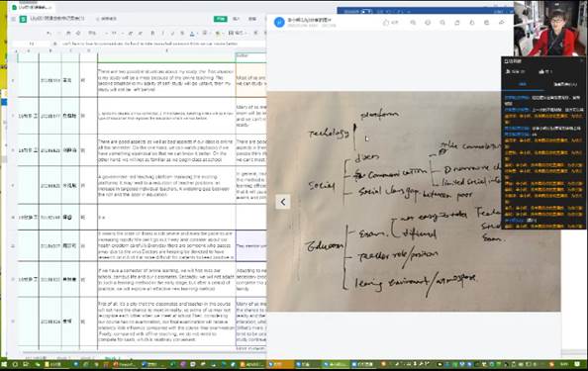Go to the previous image with the left arrow
The width and height of the screenshot is (588, 371).
pyautogui.click(x=283, y=202)
